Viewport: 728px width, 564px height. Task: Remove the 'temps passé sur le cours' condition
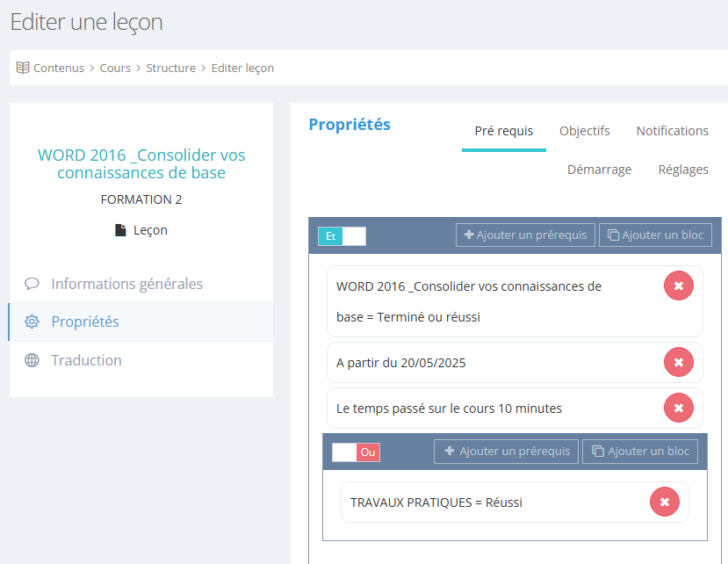click(x=678, y=408)
